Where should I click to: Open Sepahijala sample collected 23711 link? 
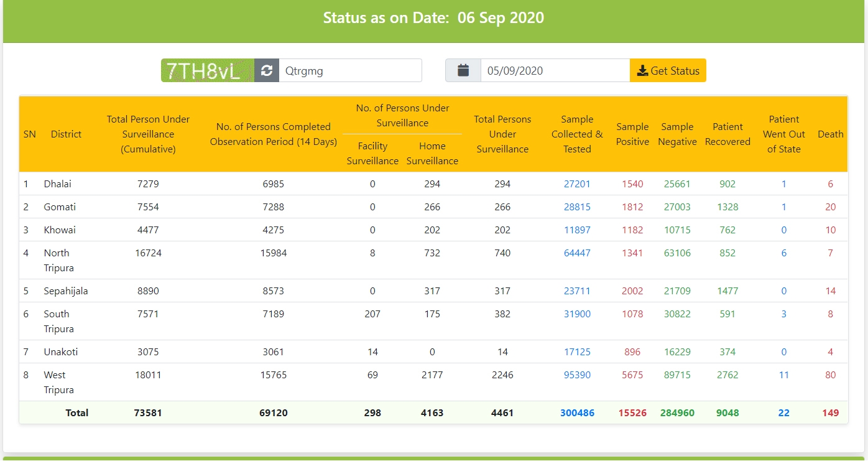(577, 291)
